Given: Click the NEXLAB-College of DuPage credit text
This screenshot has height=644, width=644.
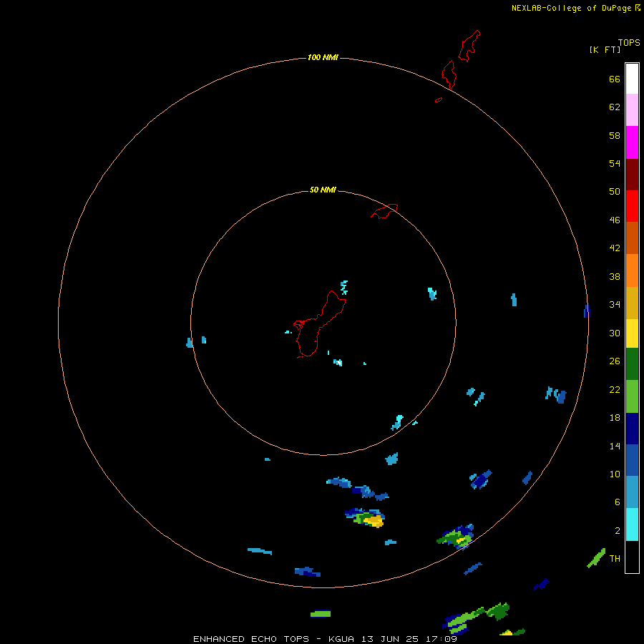Looking at the screenshot, I should click(571, 8).
